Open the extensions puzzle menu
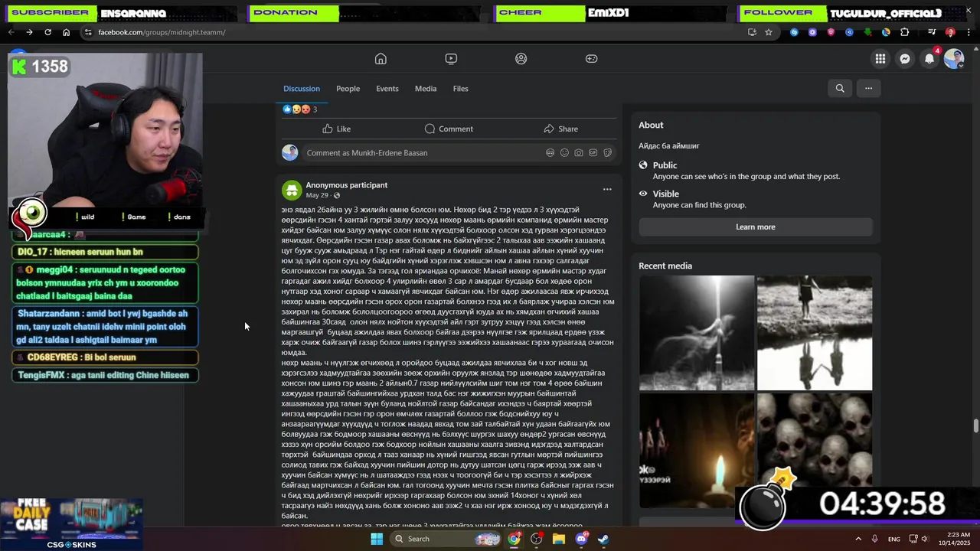The width and height of the screenshot is (980, 551). pos(905,32)
